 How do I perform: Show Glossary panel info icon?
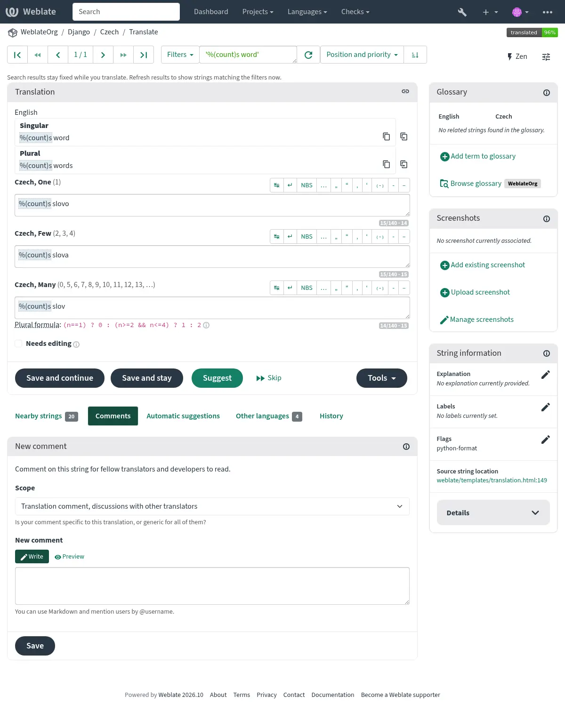(x=547, y=93)
